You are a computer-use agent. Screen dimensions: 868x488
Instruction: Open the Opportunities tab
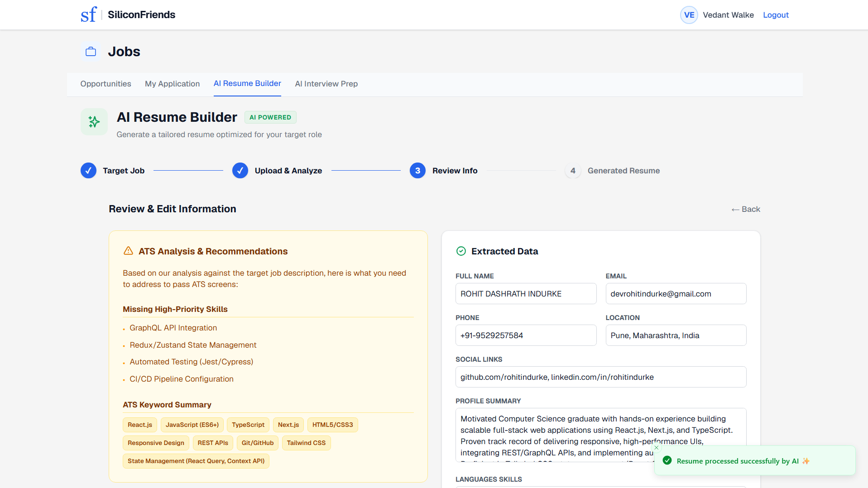106,84
